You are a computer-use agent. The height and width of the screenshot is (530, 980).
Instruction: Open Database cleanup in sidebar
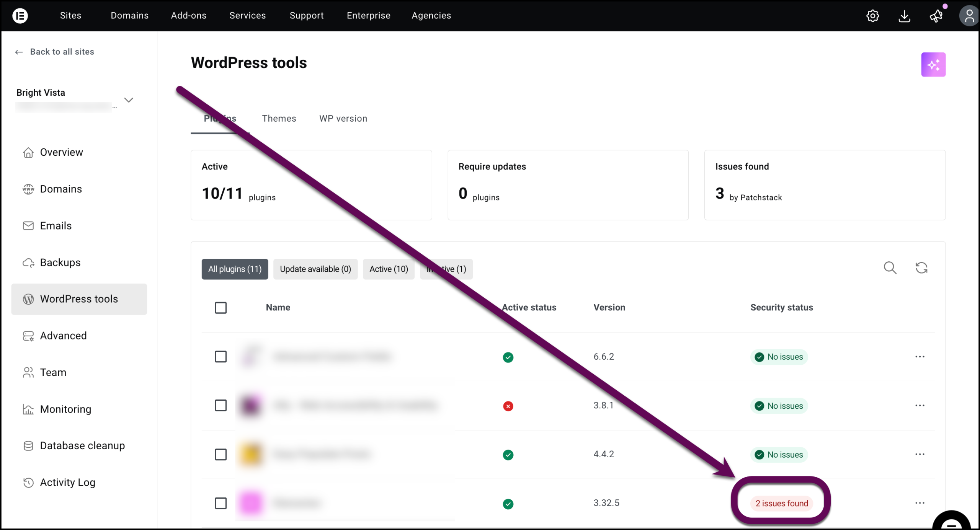82,446
